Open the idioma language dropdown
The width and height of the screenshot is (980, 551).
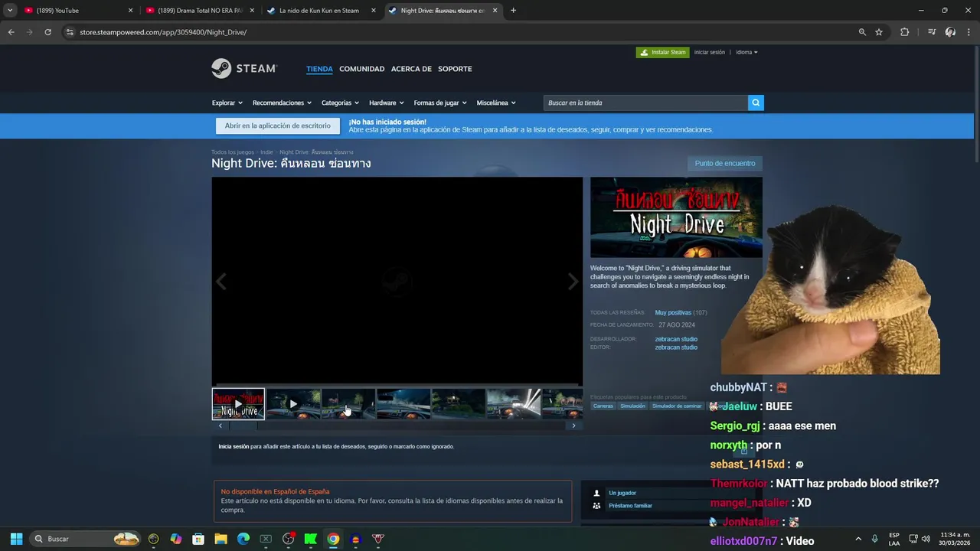coord(746,52)
